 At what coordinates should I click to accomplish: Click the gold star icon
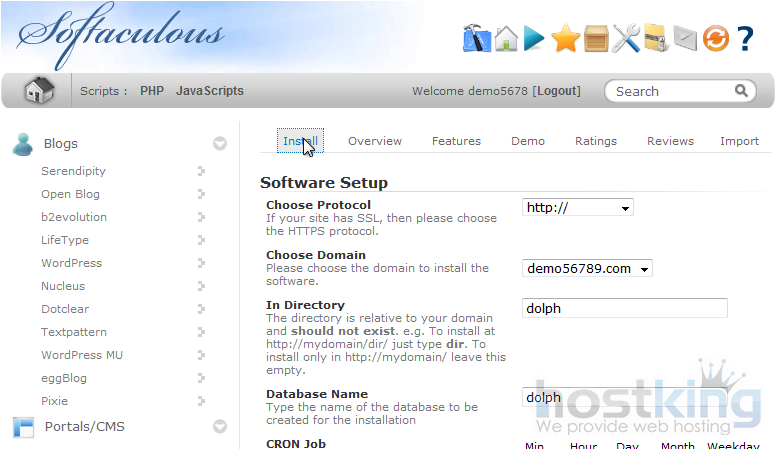(x=565, y=39)
